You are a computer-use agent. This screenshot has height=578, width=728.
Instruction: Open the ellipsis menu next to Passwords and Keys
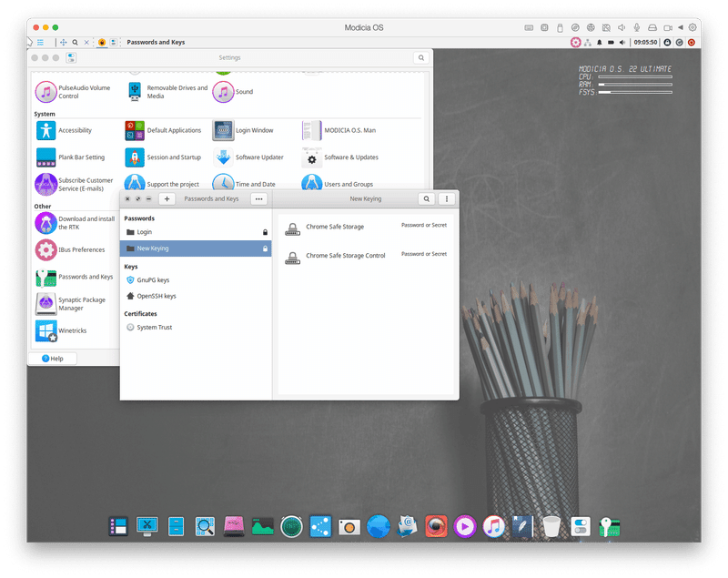point(259,198)
